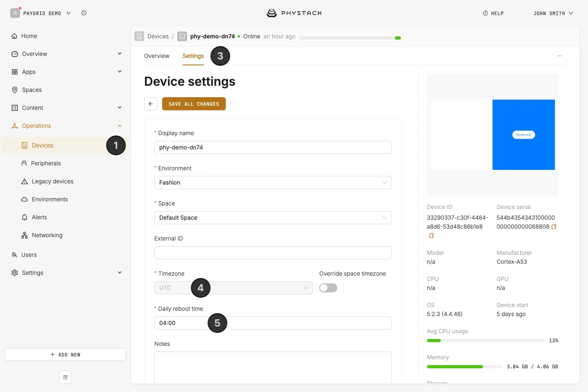The width and height of the screenshot is (588, 392).
Task: Click the Alerts bell icon
Action: [x=24, y=217]
